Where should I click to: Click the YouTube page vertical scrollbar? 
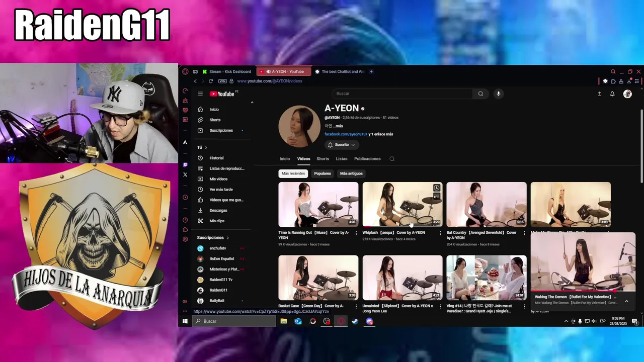[x=641, y=146]
